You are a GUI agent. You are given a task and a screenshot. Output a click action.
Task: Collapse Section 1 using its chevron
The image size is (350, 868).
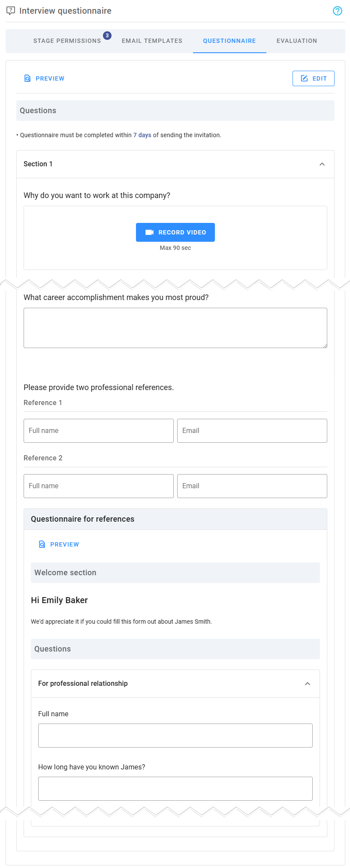point(322,164)
